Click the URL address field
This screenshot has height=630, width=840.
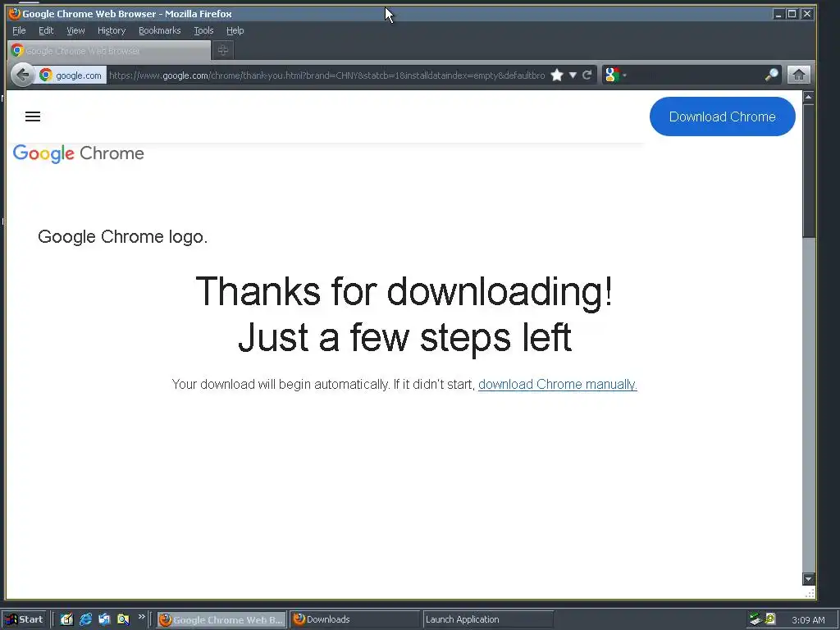click(x=326, y=75)
